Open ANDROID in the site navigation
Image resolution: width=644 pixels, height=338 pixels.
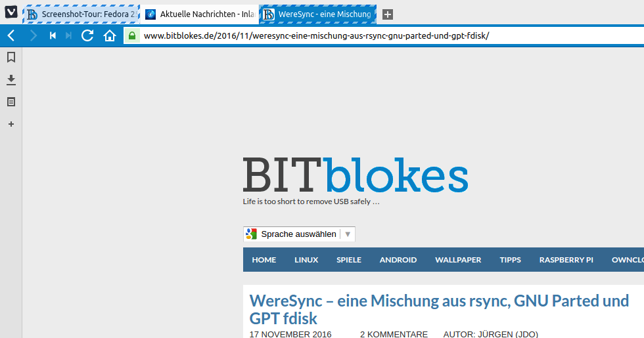coord(398,260)
